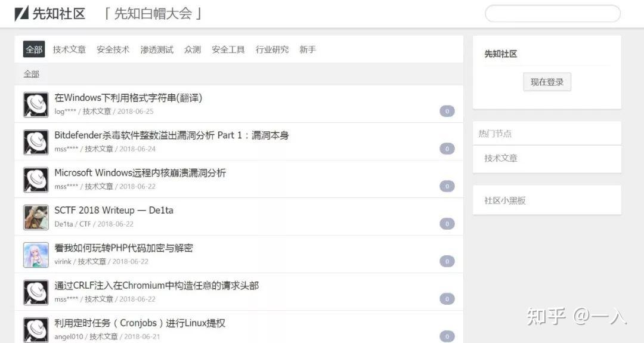This screenshot has height=343, width=644.
Task: Click the De1ta user avatar
Action: 36,217
